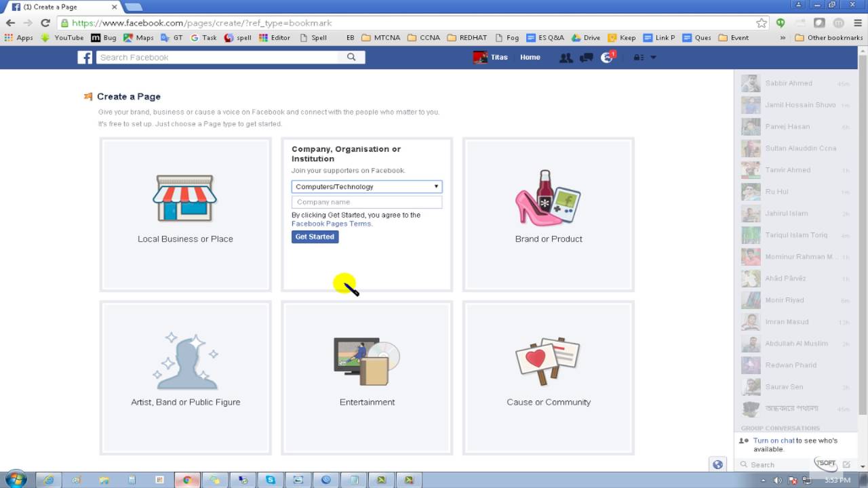Select the Local Business or Place card

tap(185, 214)
